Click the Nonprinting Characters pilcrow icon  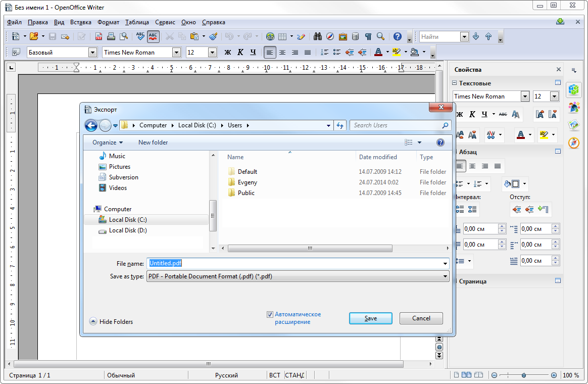click(x=368, y=36)
